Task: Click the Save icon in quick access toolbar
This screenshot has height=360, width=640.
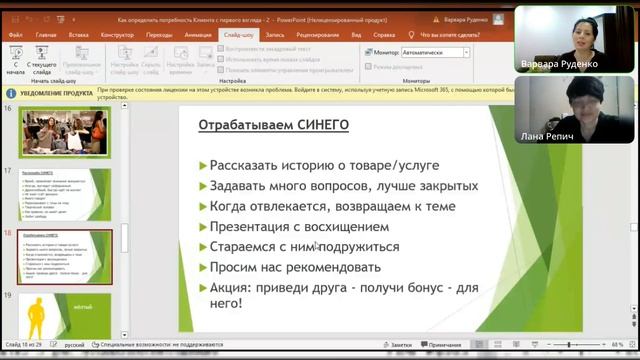Action: pos(15,20)
